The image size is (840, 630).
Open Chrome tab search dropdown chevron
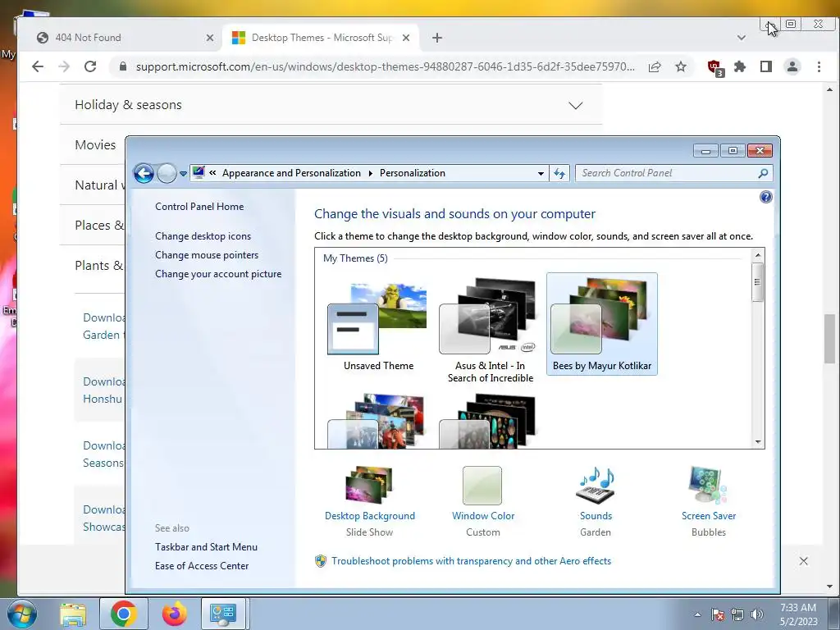742,38
